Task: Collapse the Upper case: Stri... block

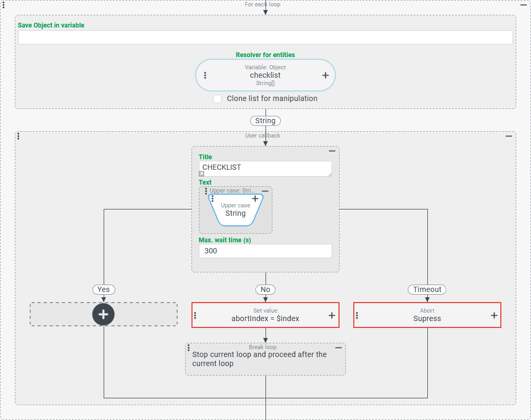Action: point(265,191)
